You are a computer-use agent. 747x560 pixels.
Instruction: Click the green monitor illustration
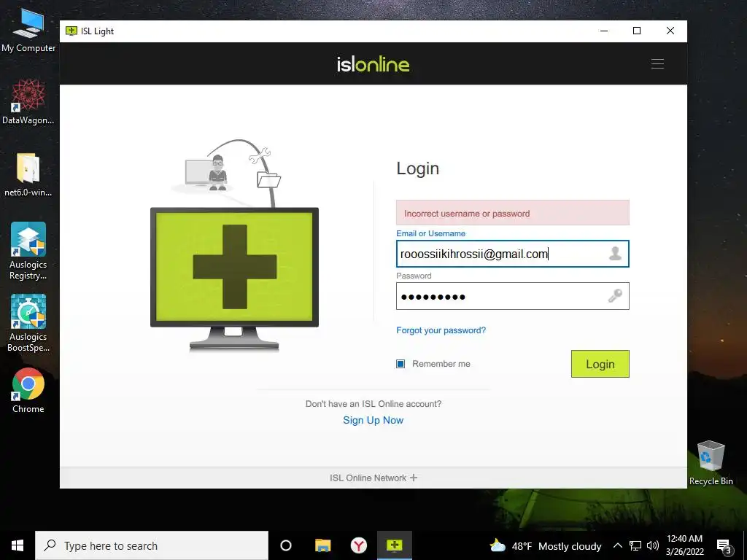[234, 279]
